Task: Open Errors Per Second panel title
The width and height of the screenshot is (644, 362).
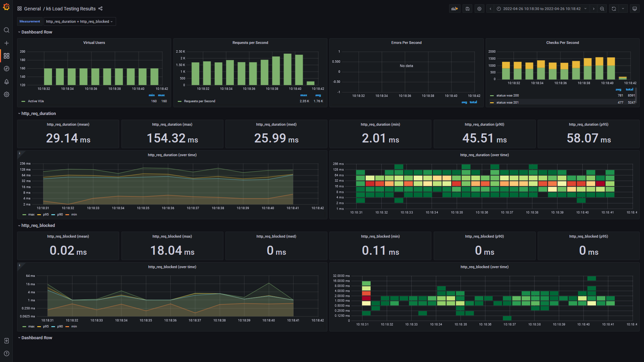Action: 407,43
